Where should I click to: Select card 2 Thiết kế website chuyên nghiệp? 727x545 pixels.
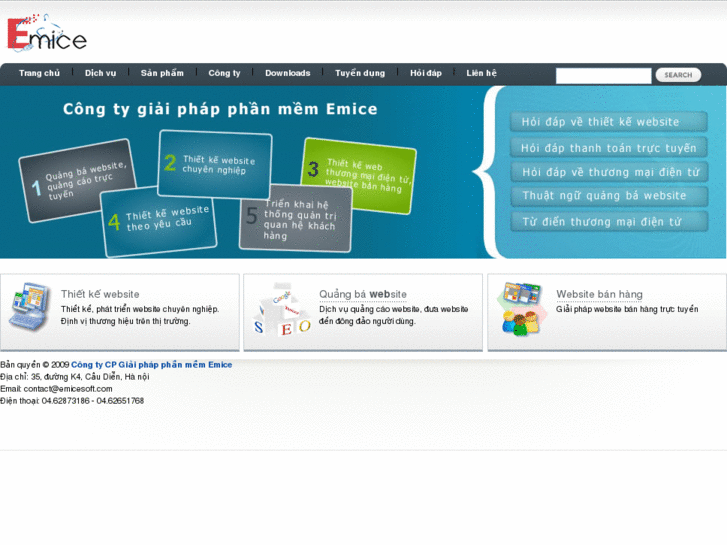215,164
